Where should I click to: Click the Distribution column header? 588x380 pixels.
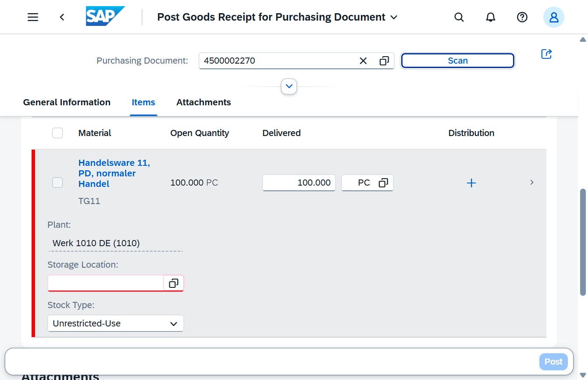click(471, 133)
